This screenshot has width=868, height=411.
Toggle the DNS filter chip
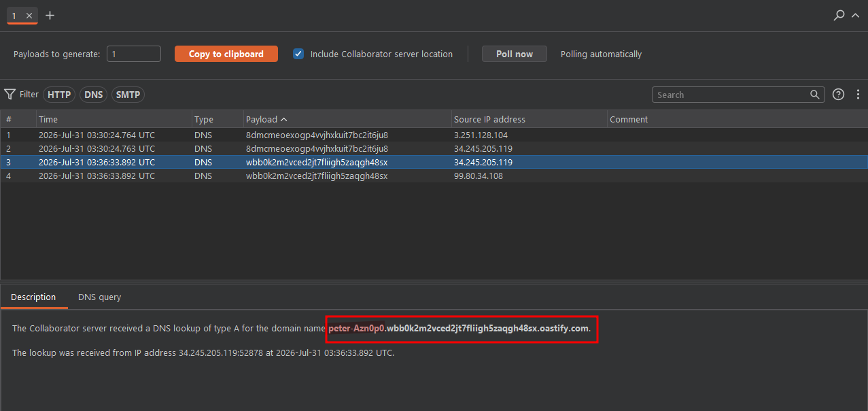pos(94,95)
